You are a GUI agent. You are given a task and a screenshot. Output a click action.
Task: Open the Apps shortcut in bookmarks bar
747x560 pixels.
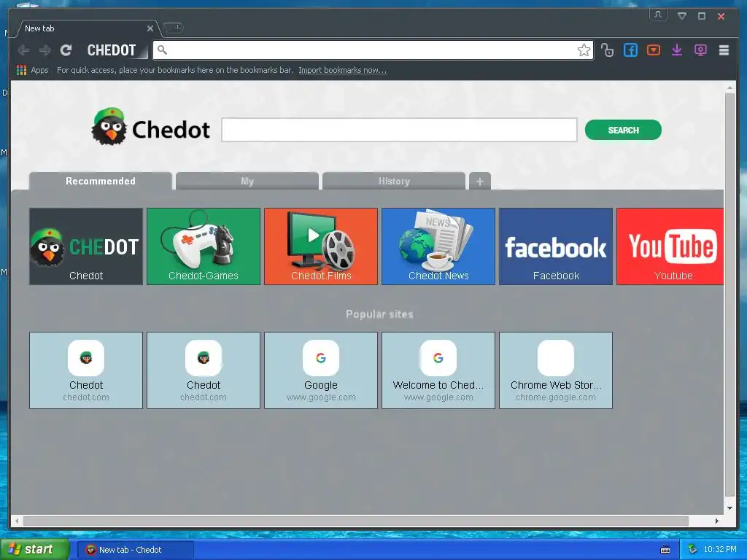[32, 70]
